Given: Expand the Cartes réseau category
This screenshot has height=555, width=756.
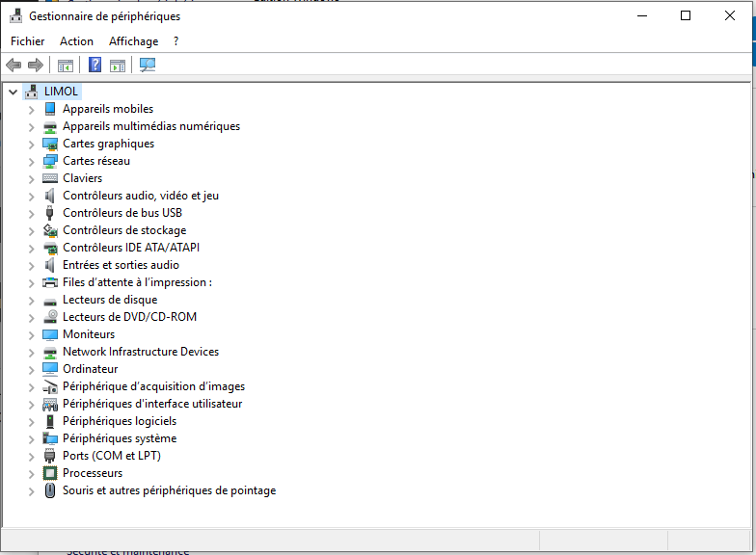Looking at the screenshot, I should pos(31,161).
